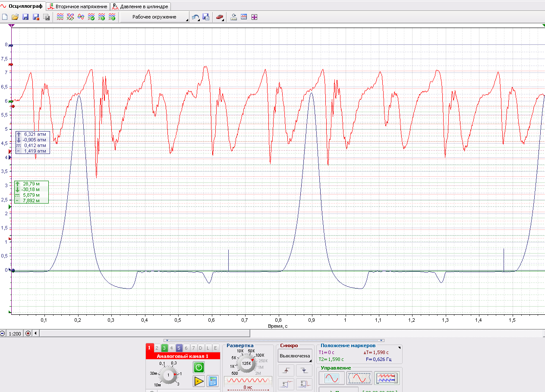Select the falling edge trigger icon
Screen dimensions: 545x392
click(304, 370)
